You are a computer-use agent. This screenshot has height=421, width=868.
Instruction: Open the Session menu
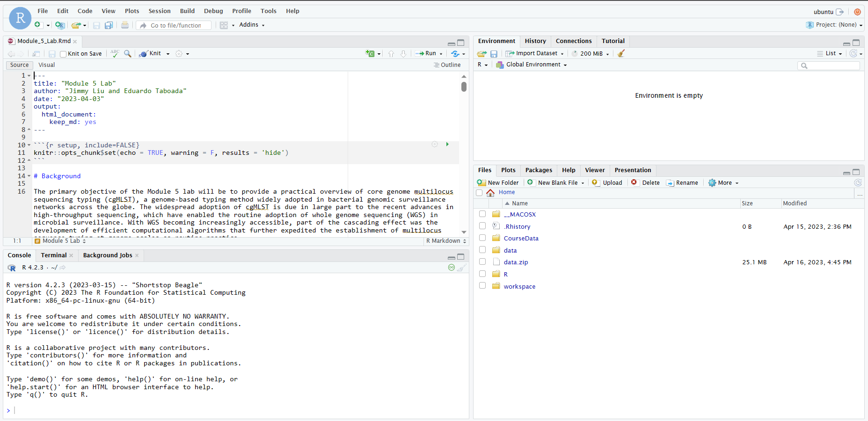160,11
